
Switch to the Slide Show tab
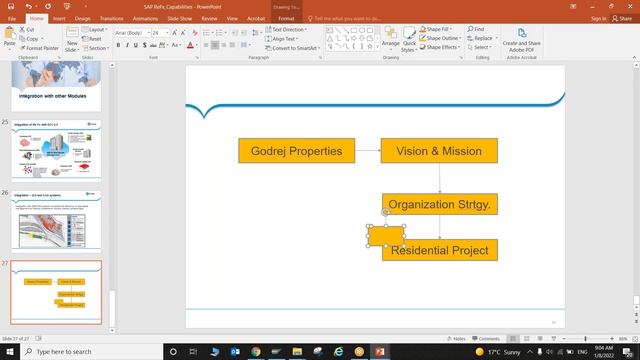(180, 18)
